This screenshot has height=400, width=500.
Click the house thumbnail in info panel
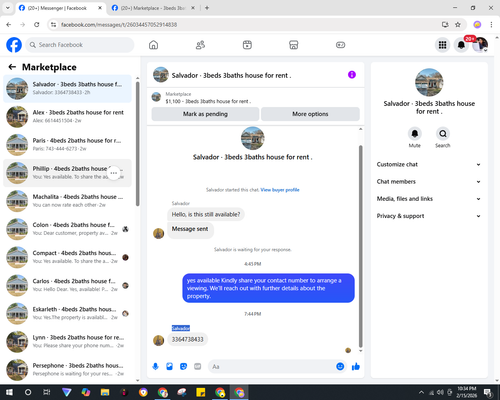429,83
